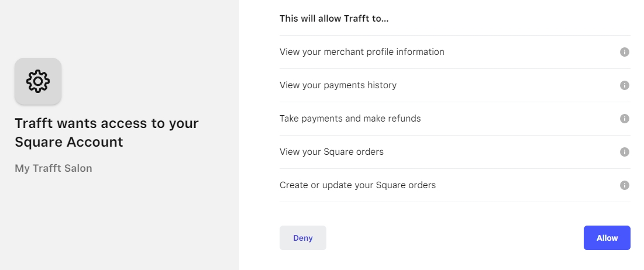Click info icon beside View your Square orders
The image size is (644, 270).
(624, 152)
